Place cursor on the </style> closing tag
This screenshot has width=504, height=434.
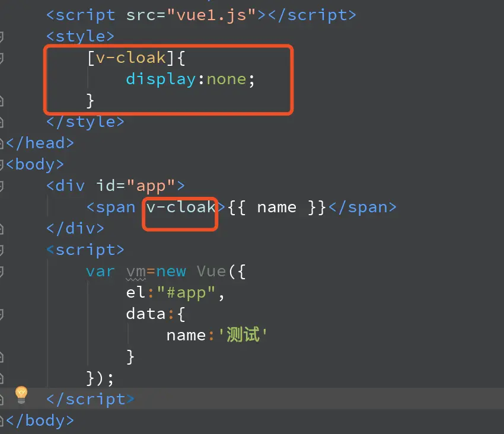(x=85, y=122)
